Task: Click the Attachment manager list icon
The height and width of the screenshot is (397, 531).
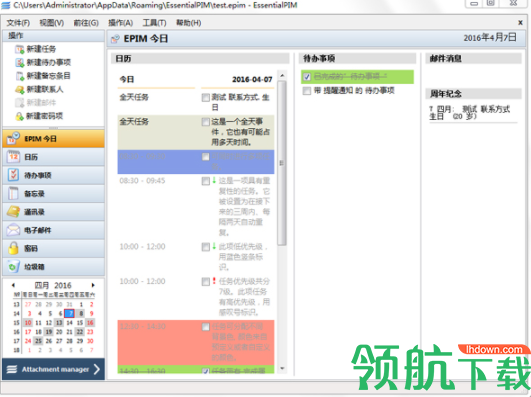Action: 12,369
